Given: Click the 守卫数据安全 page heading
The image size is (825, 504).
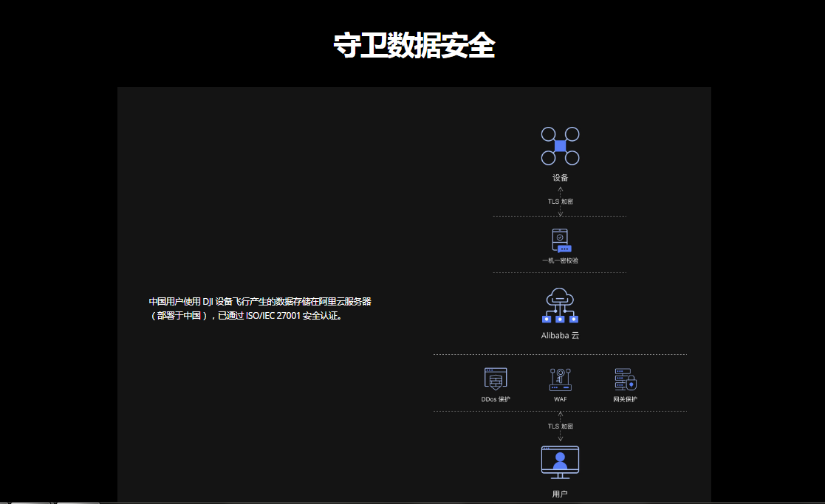Looking at the screenshot, I should click(413, 46).
